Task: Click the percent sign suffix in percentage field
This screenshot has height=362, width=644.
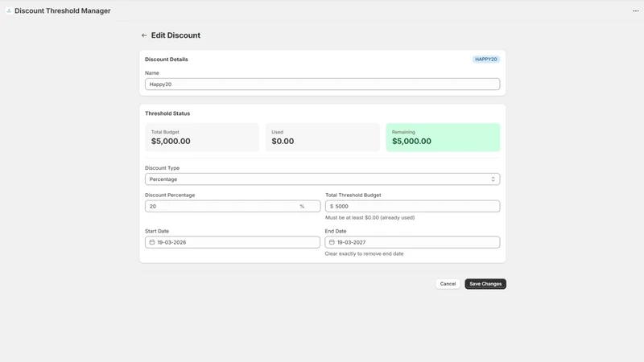Action: coord(302,206)
